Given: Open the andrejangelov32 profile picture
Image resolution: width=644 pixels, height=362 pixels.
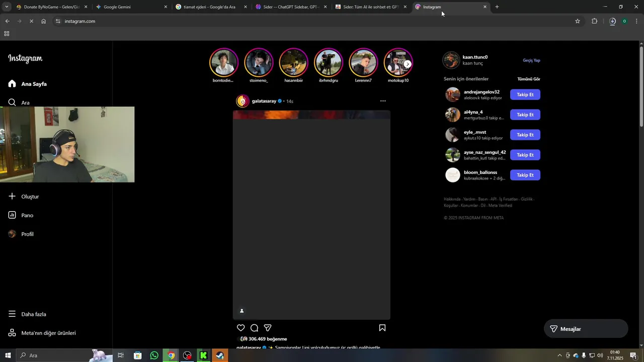Looking at the screenshot, I should coord(453,95).
